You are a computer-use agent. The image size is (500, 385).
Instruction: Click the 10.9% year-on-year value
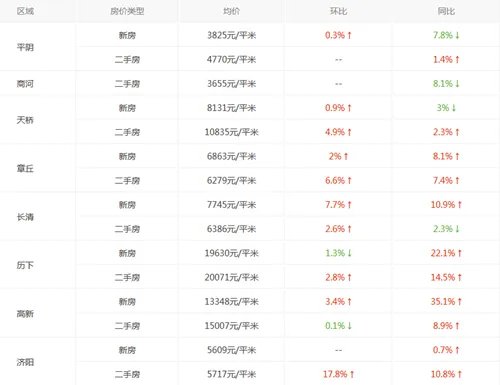(x=446, y=205)
